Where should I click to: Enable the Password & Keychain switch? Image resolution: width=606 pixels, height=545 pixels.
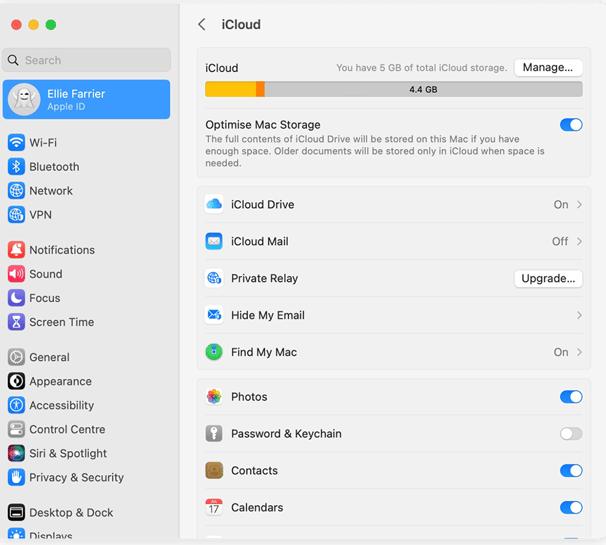tap(571, 434)
